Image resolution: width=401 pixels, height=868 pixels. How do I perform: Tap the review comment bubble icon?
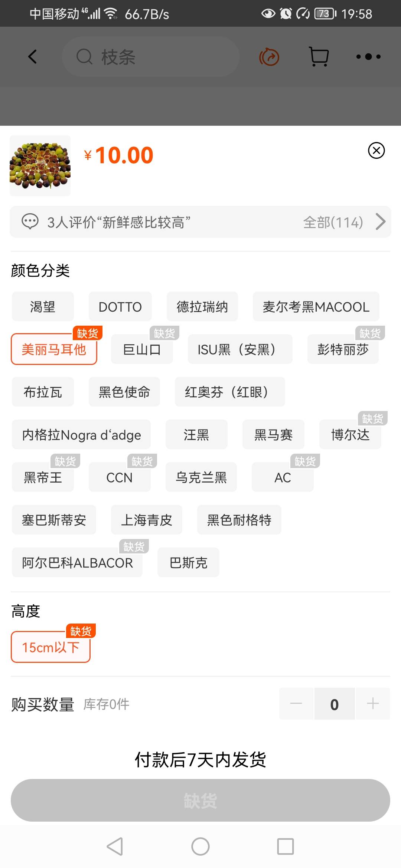tap(30, 222)
